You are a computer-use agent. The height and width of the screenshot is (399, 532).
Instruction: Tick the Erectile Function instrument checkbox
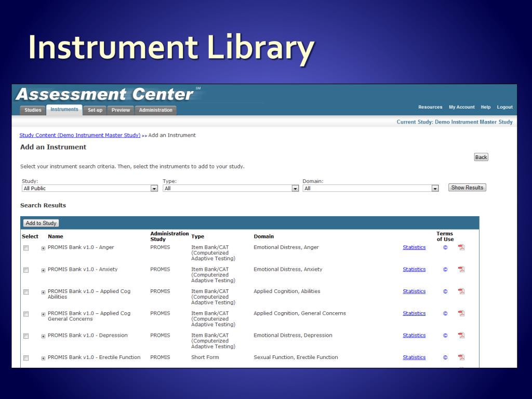click(26, 358)
